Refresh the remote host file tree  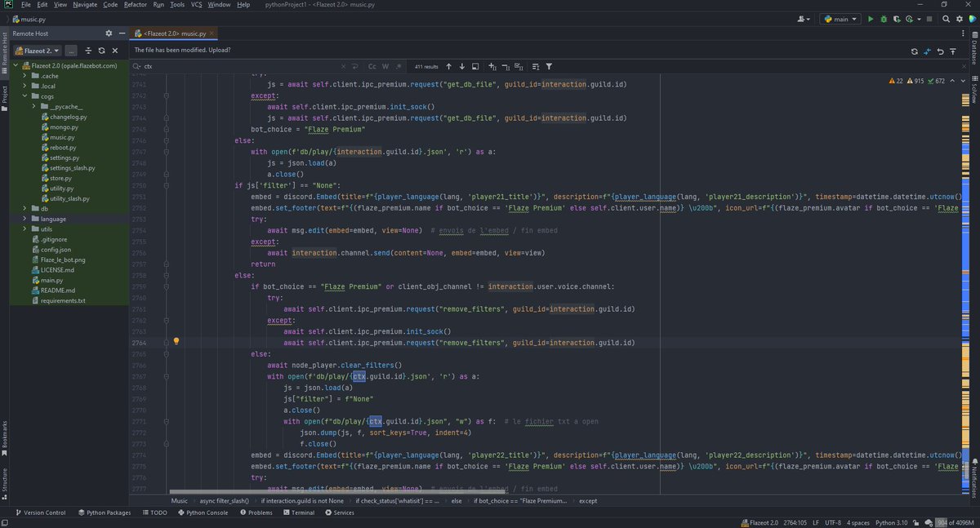point(102,51)
